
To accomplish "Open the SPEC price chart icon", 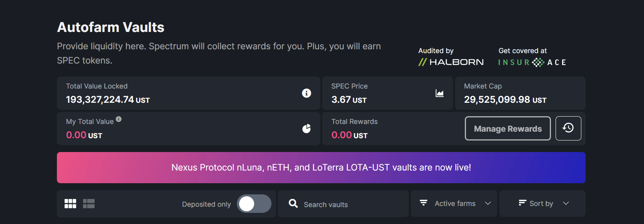I will coord(439,93).
